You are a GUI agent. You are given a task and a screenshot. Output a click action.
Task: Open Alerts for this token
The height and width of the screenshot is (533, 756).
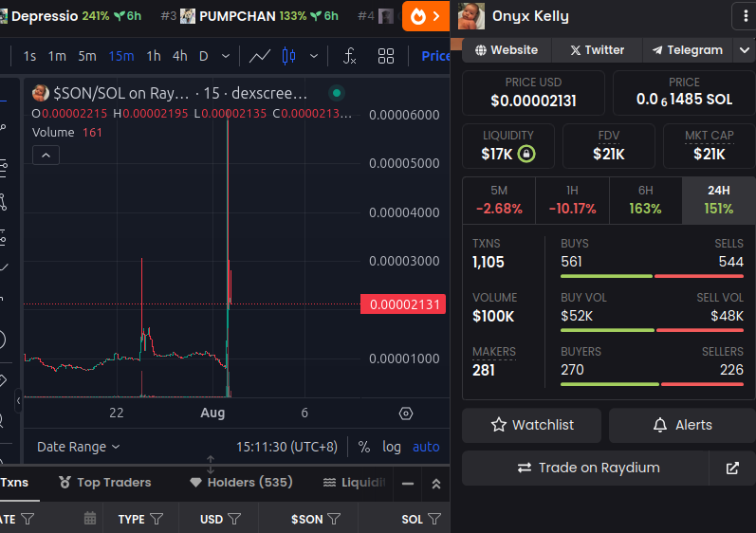click(682, 425)
